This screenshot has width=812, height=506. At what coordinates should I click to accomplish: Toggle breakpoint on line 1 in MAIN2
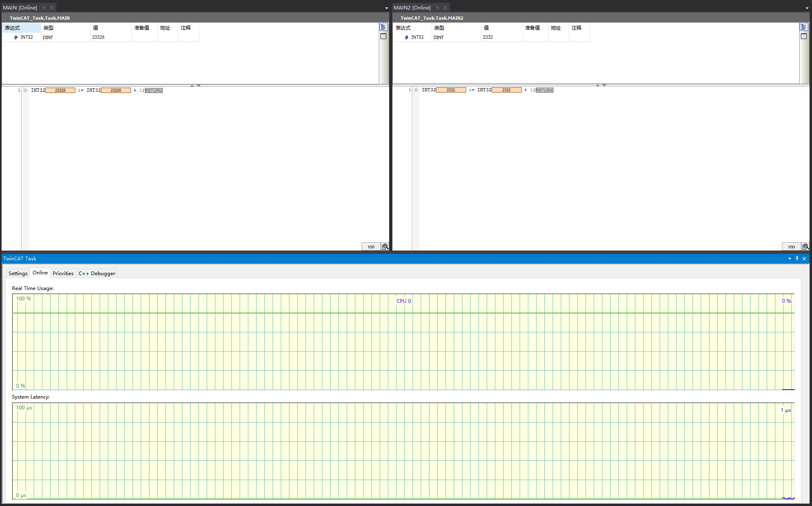tap(416, 90)
